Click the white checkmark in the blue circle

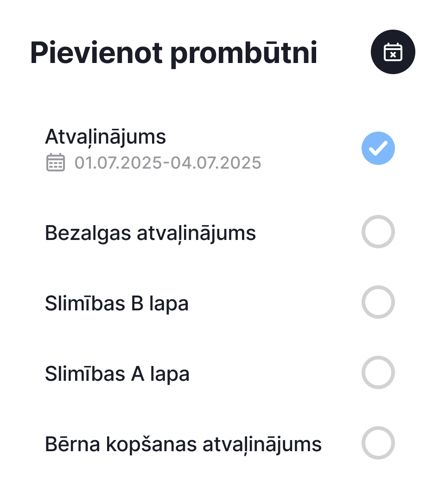tap(378, 149)
